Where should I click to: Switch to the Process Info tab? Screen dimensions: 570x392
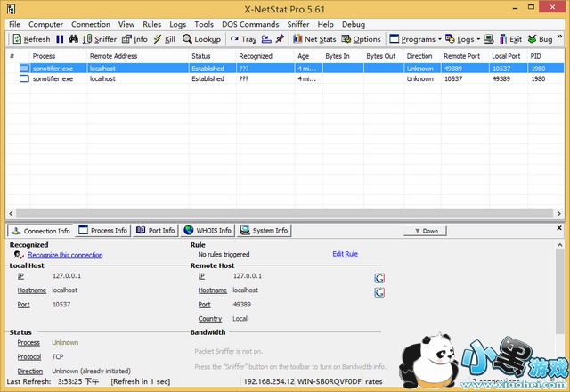click(102, 231)
